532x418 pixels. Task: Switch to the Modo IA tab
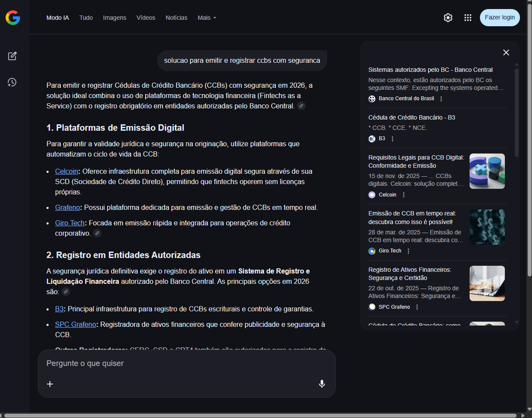[58, 18]
